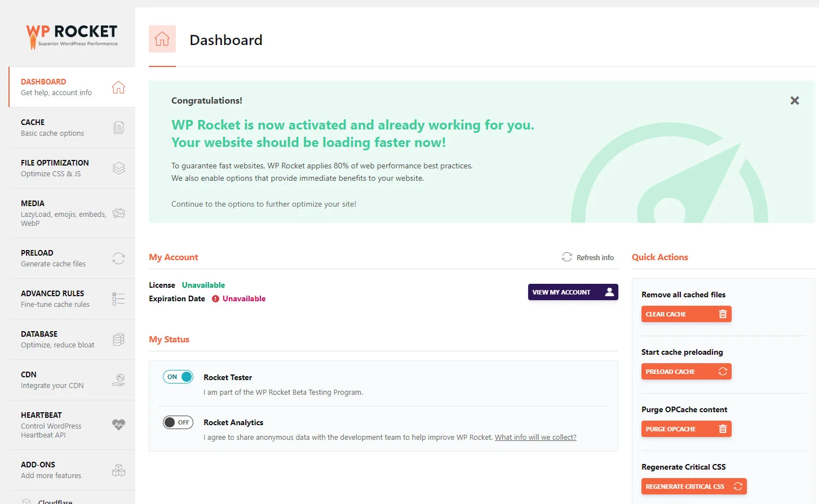Click the red expiration 'Unavailable' text
The width and height of the screenshot is (819, 504).
[244, 298]
